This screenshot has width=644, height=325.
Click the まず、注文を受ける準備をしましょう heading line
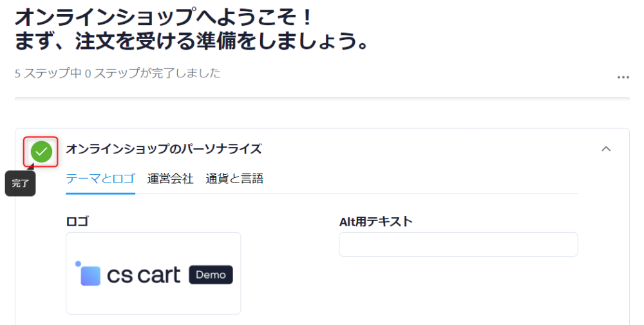tap(192, 41)
